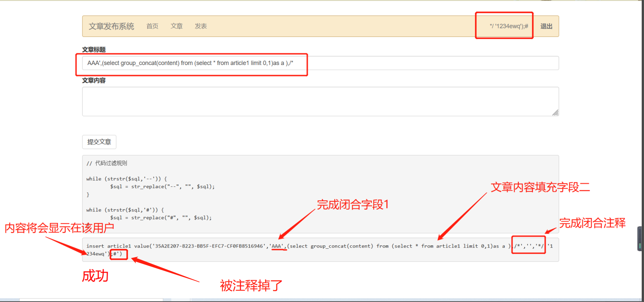Focus the 文章内容 textarea
Image resolution: width=644 pixels, height=302 pixels.
[x=320, y=102]
